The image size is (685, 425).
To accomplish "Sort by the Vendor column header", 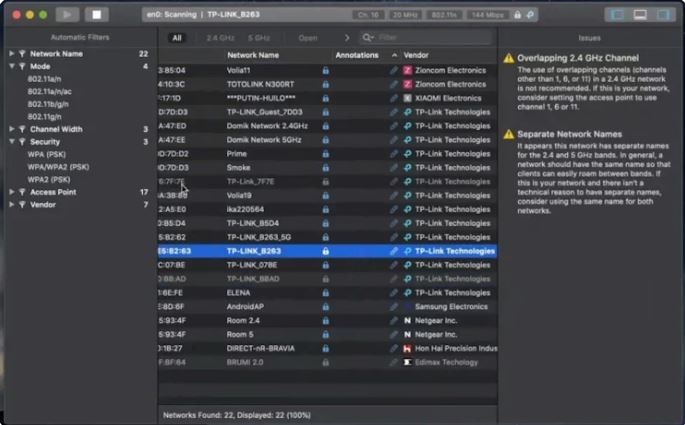I will (x=416, y=55).
